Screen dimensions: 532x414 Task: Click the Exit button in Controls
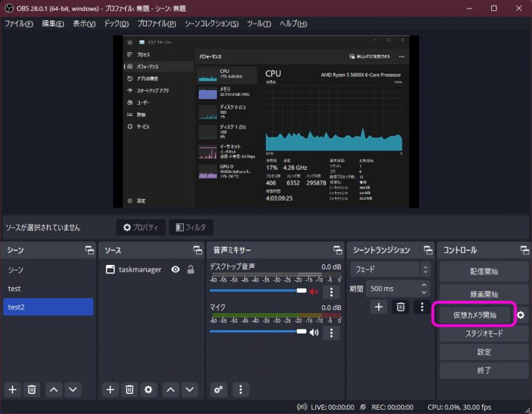tap(484, 370)
